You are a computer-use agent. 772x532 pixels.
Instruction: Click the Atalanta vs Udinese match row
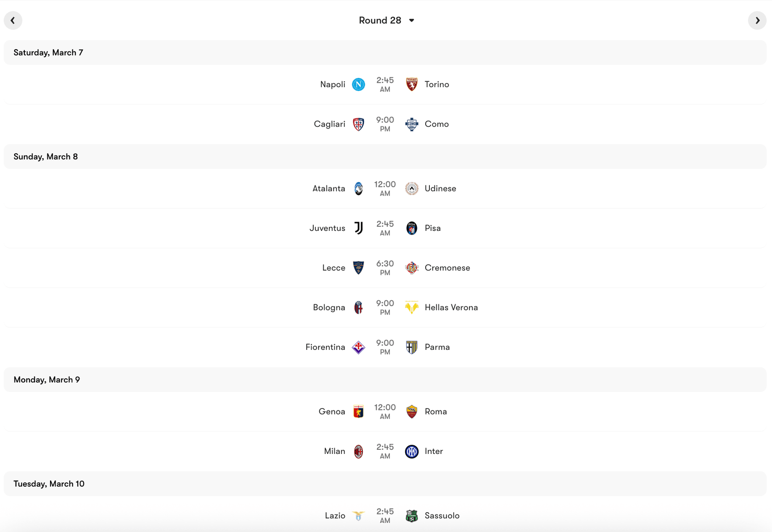(386, 188)
